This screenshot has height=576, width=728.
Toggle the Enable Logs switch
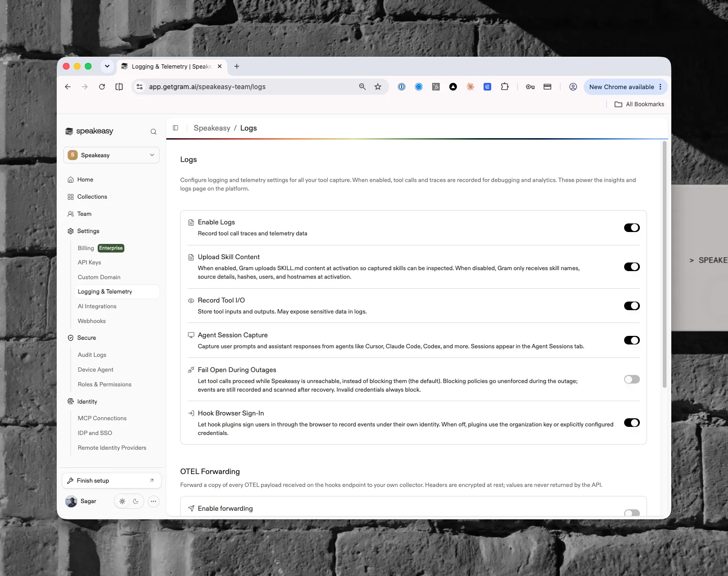click(632, 228)
